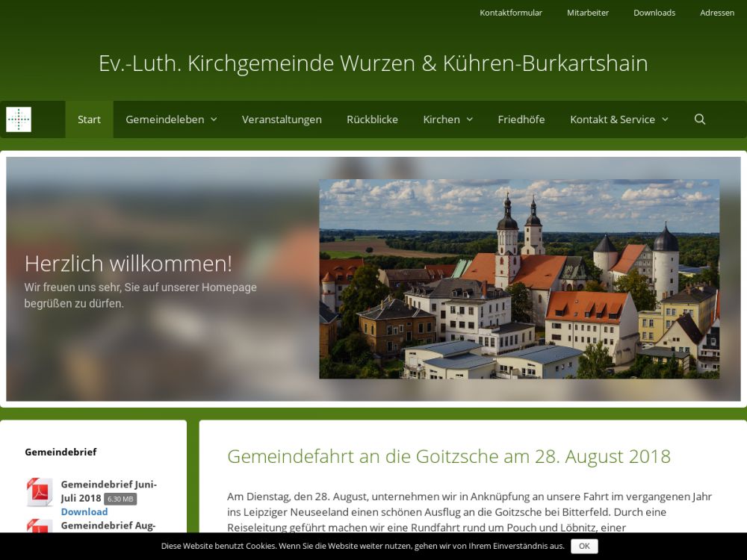Click the site title Kirchgemeinde Wurzen
The width and height of the screenshot is (747, 560).
(373, 63)
